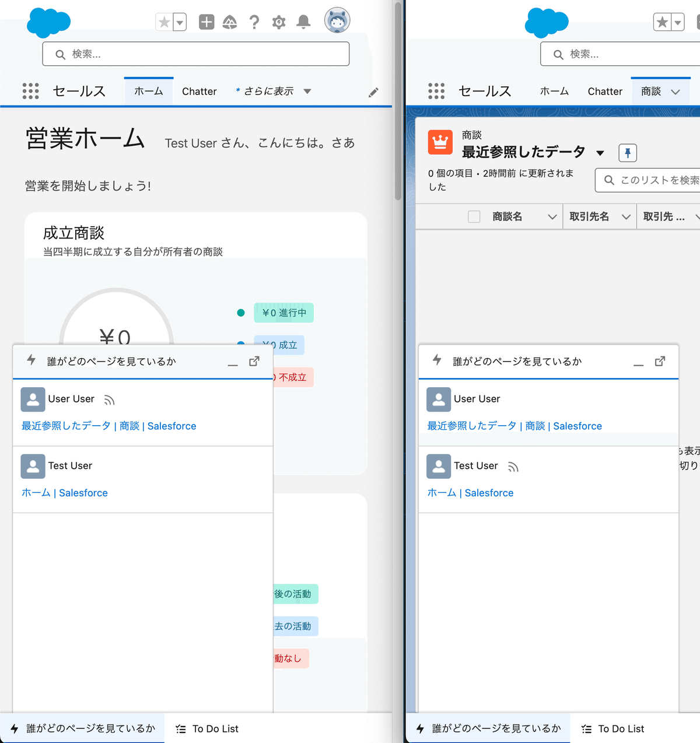Image resolution: width=700 pixels, height=743 pixels.
Task: Click the search field in right window
Action: point(620,54)
